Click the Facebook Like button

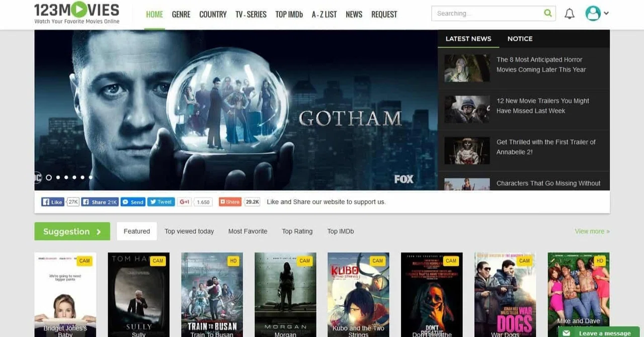[53, 202]
